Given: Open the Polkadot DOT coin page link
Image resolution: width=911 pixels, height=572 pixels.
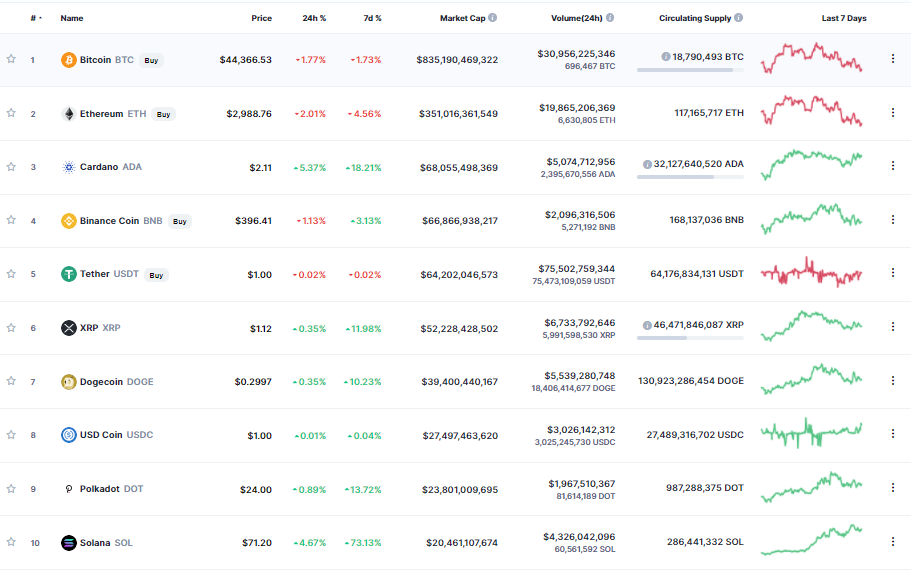Looking at the screenshot, I should [x=112, y=489].
